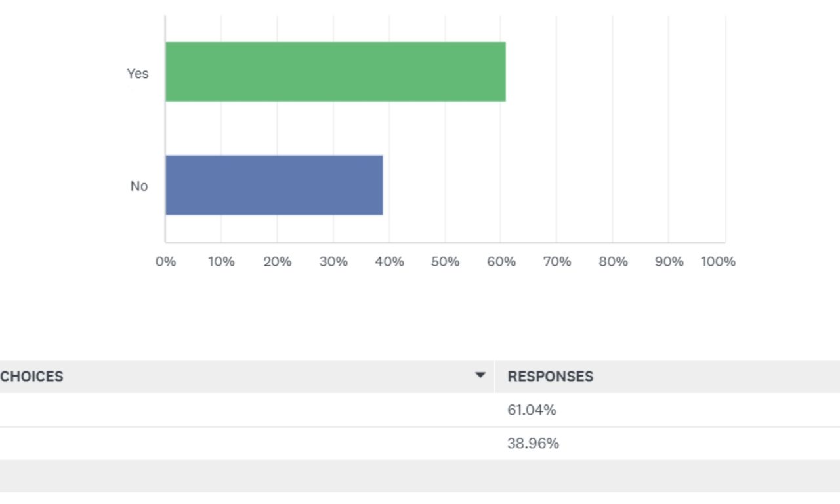840x504 pixels.
Task: Click the Yes axis label
Action: tap(138, 73)
